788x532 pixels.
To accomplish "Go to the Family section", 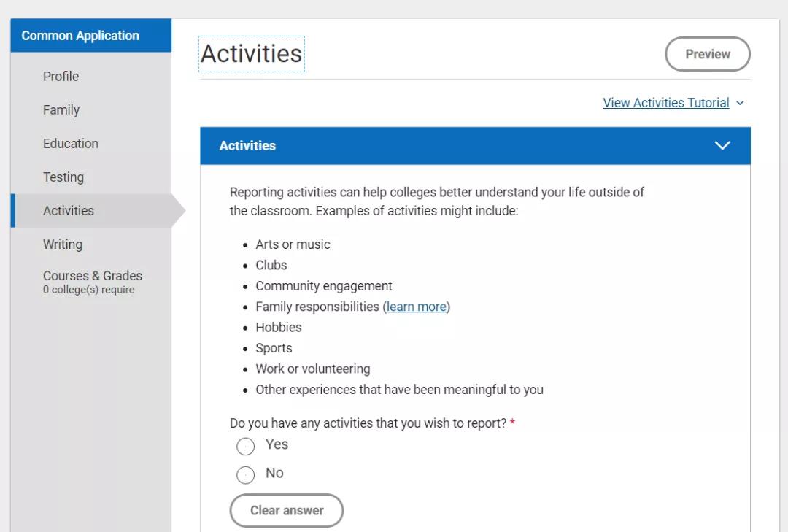I will pyautogui.click(x=61, y=110).
